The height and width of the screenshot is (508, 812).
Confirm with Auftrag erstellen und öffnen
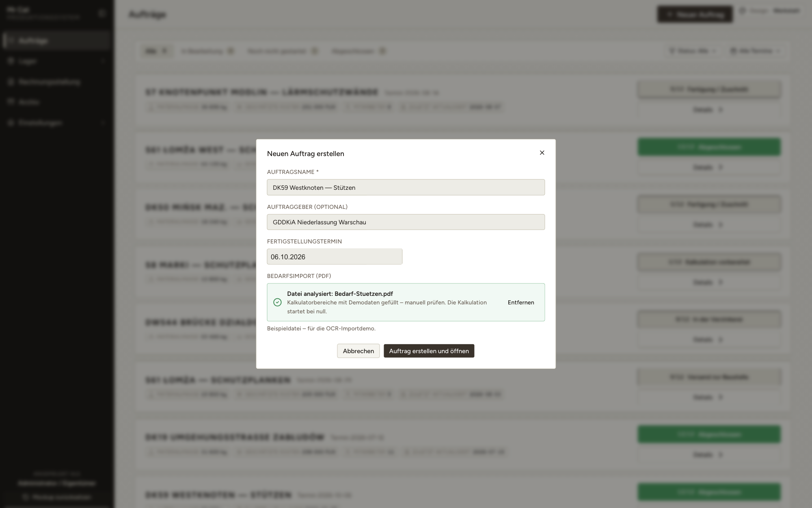click(x=429, y=351)
